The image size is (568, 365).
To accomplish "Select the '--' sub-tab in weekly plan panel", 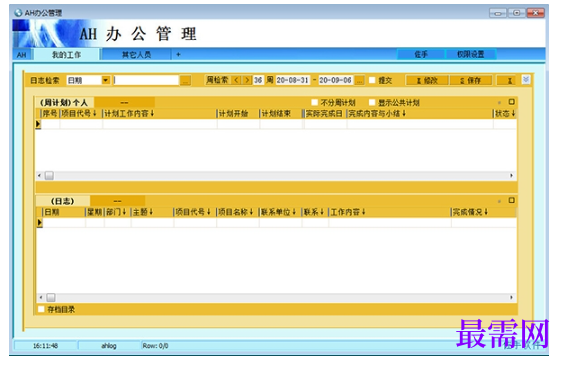I will pos(124,102).
